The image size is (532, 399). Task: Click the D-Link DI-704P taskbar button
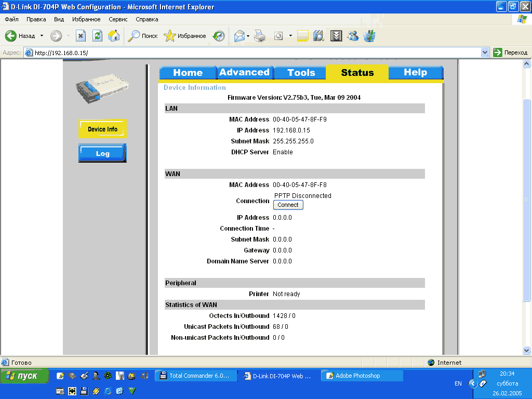pyautogui.click(x=279, y=376)
